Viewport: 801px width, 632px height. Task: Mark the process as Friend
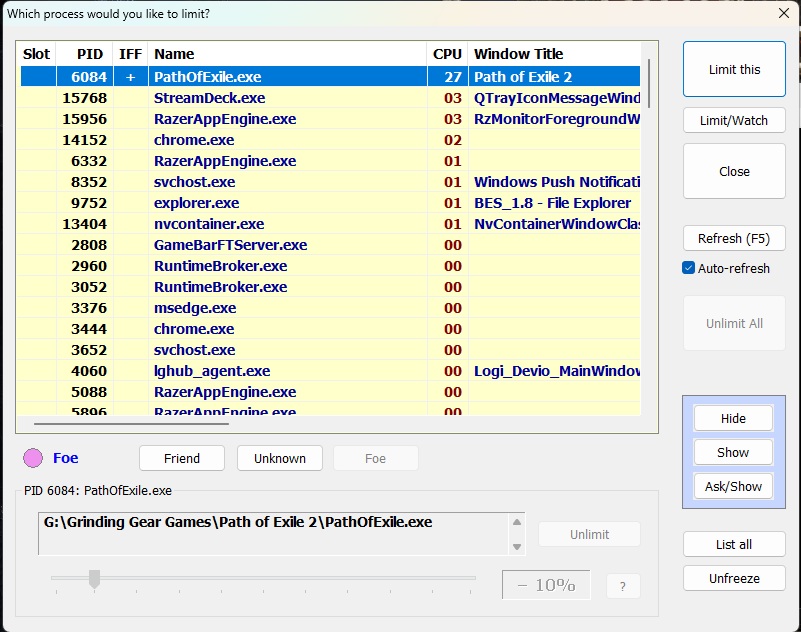click(x=182, y=458)
